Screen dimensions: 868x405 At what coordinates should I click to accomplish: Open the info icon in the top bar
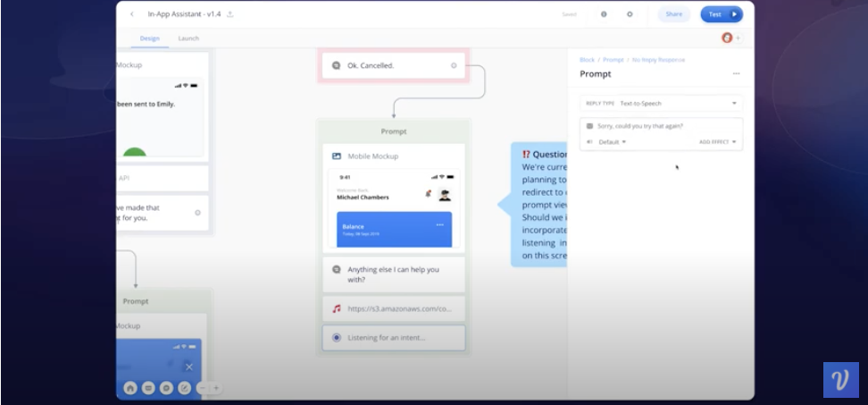(x=604, y=14)
